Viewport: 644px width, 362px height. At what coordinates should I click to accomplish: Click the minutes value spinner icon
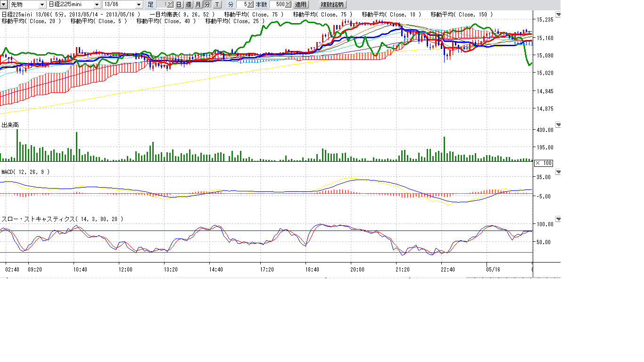pyautogui.click(x=251, y=5)
